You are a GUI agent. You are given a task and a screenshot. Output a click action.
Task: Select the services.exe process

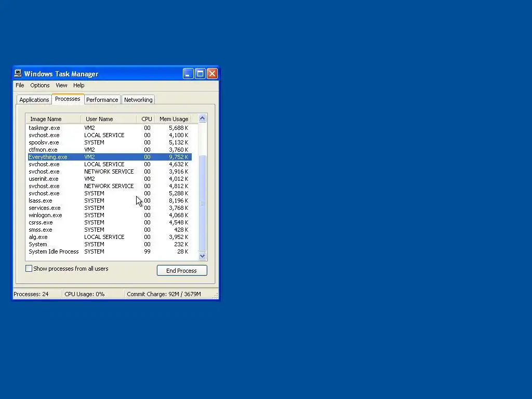tap(110, 208)
